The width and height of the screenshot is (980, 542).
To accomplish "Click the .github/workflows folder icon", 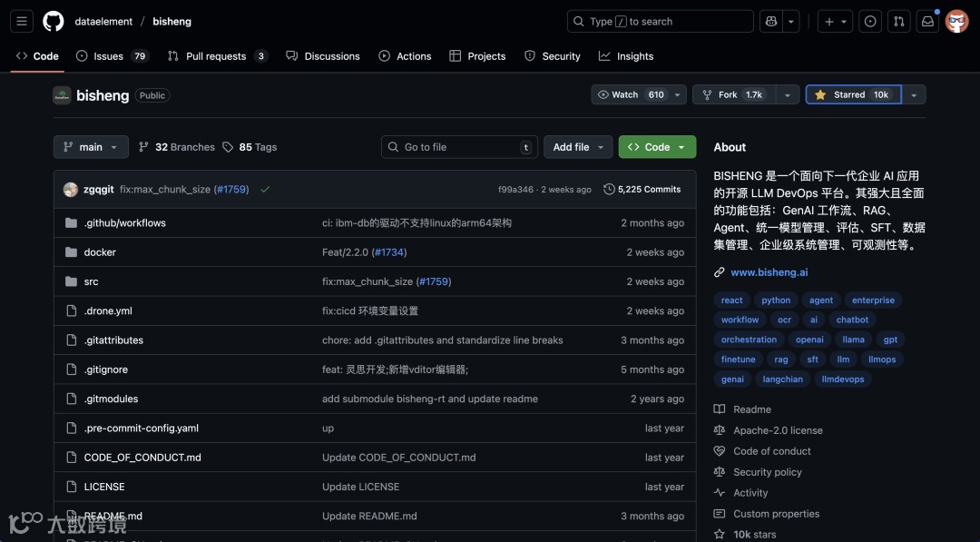I will [72, 223].
